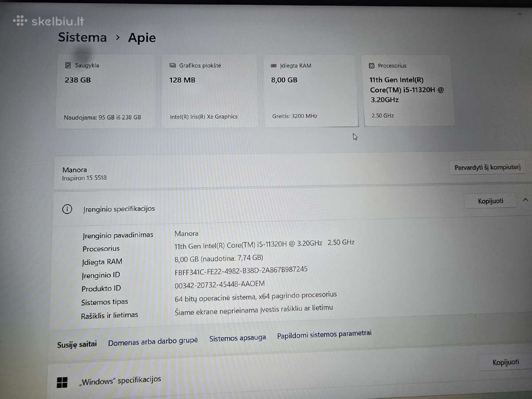Viewport: 532px width, 399px height.
Task: Click the Intel(R) Iris(R) Xe Graphics text
Action: (203, 117)
